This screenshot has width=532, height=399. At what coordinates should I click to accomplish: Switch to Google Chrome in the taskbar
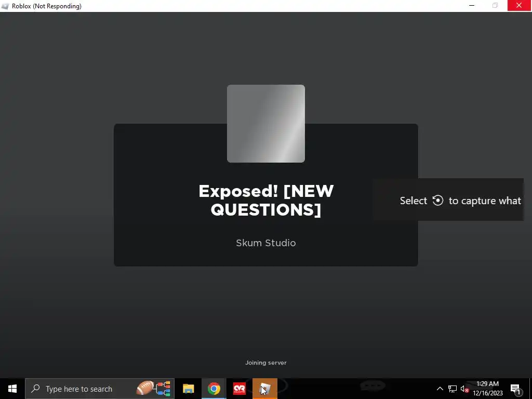pyautogui.click(x=214, y=389)
